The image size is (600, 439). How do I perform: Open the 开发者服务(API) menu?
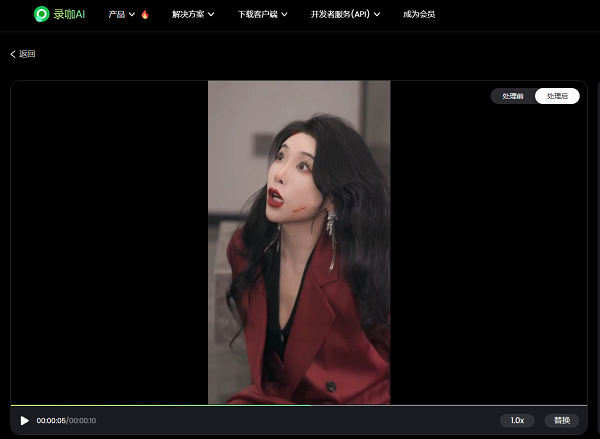click(x=340, y=15)
